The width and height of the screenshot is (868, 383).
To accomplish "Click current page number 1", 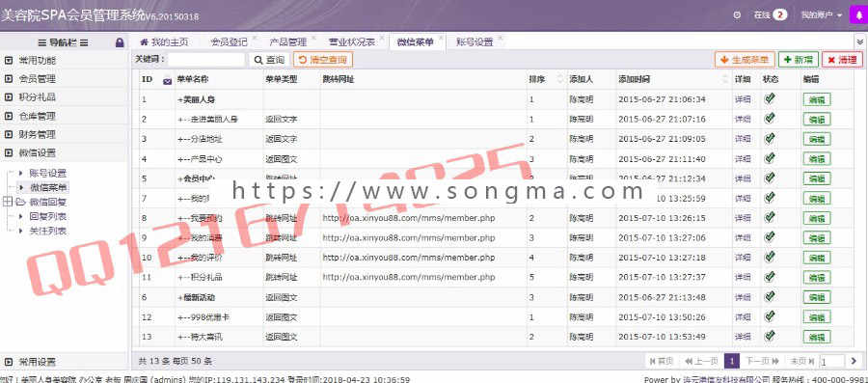I will coord(732,362).
